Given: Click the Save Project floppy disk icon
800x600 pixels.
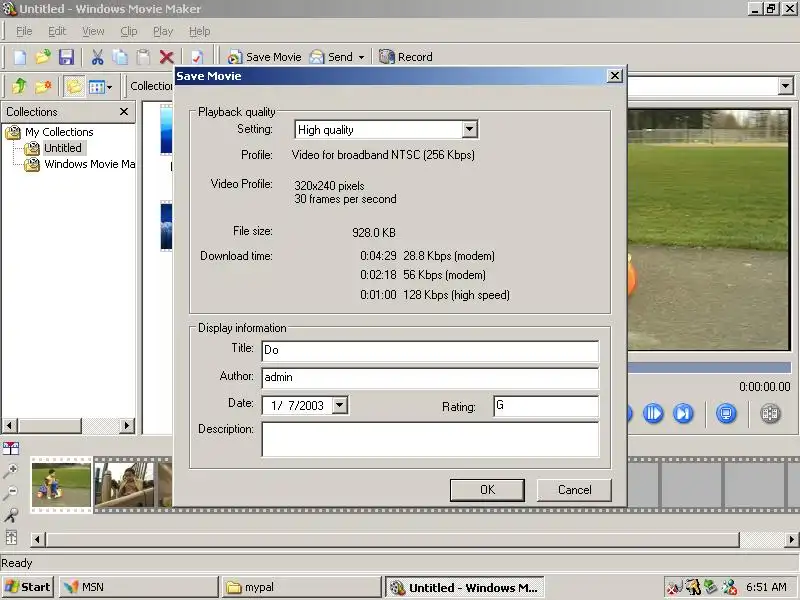Looking at the screenshot, I should tap(66, 57).
